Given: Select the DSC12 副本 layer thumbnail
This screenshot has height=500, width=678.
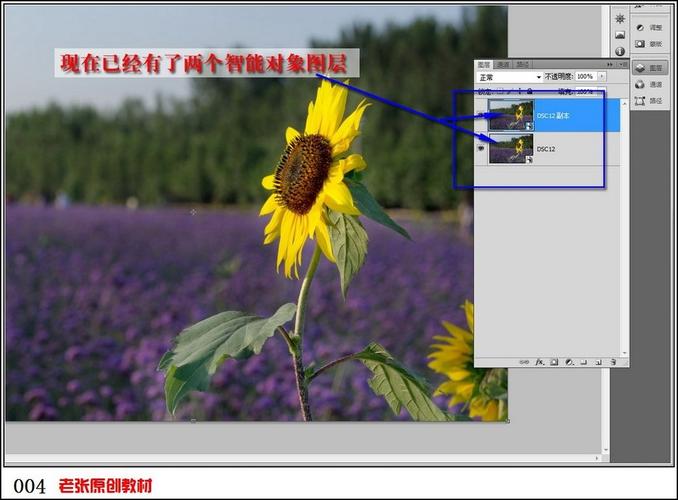Looking at the screenshot, I should tap(511, 115).
